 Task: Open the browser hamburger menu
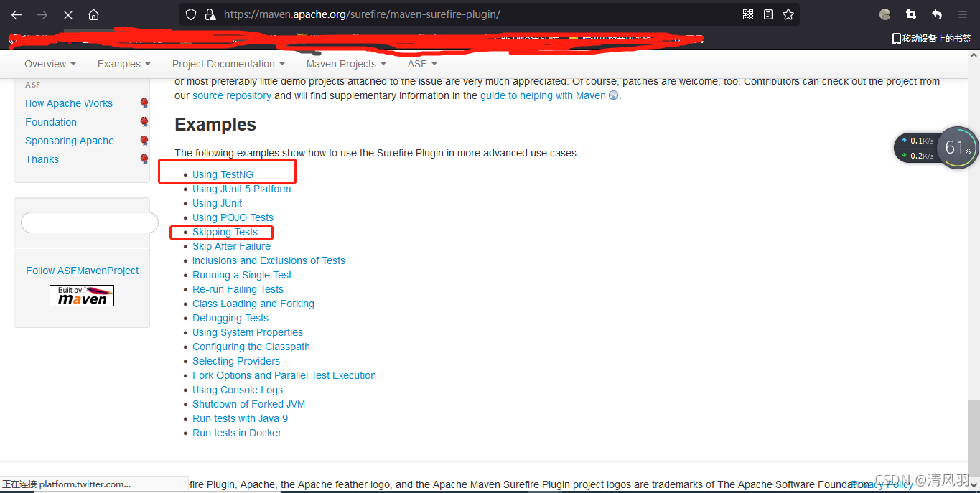click(963, 14)
